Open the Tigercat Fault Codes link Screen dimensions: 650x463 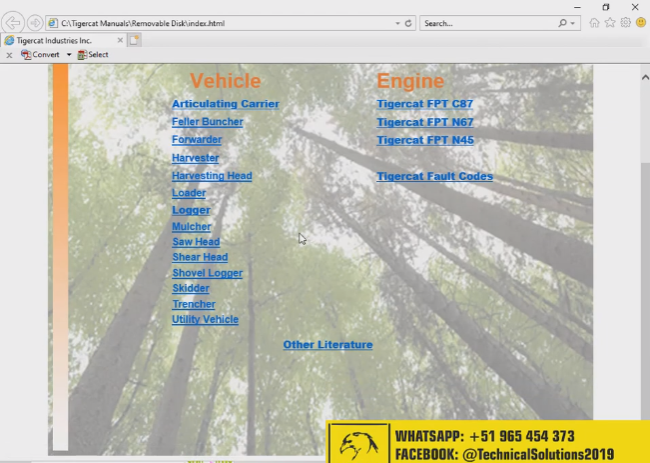coord(434,177)
